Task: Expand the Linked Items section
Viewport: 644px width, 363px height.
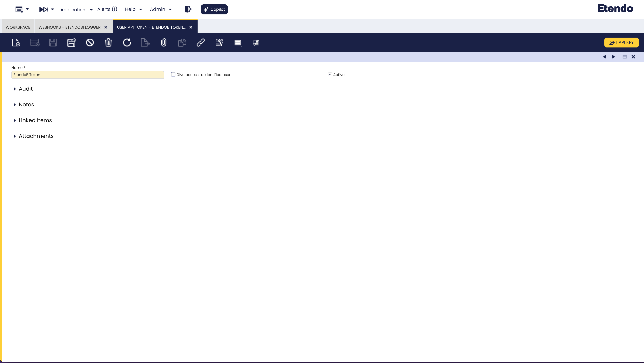Action: coord(33,120)
